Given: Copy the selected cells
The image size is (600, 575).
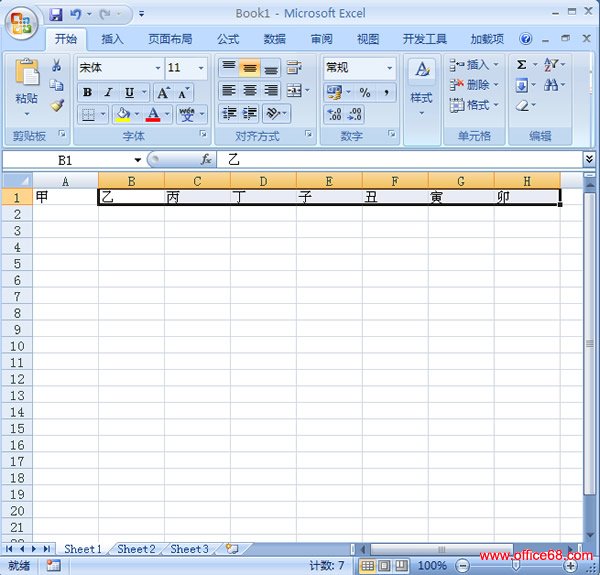Looking at the screenshot, I should point(57,85).
